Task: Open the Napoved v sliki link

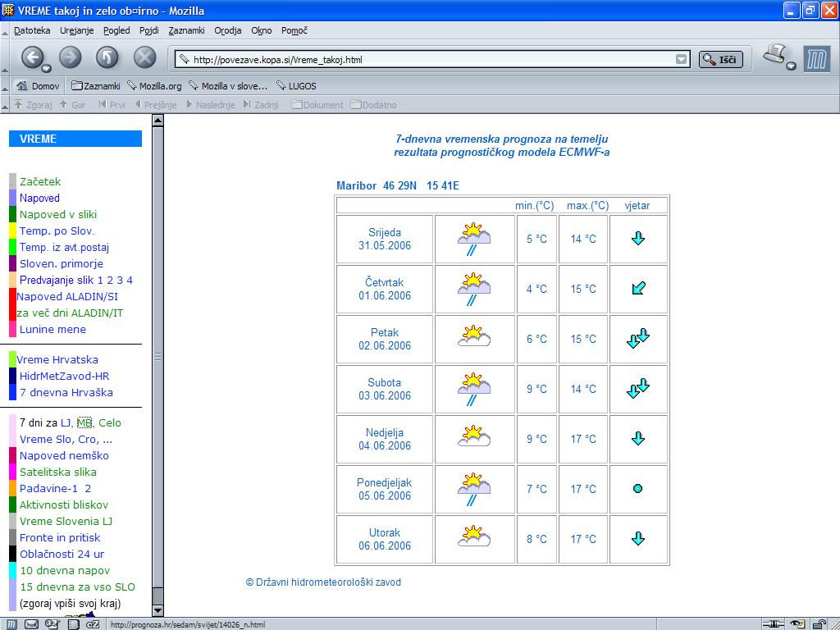Action: pos(58,214)
